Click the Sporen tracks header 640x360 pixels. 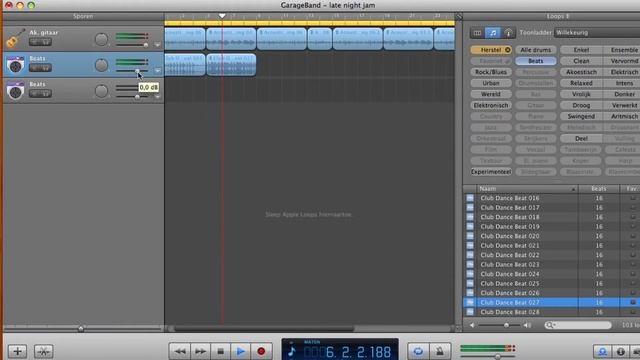pyautogui.click(x=83, y=16)
